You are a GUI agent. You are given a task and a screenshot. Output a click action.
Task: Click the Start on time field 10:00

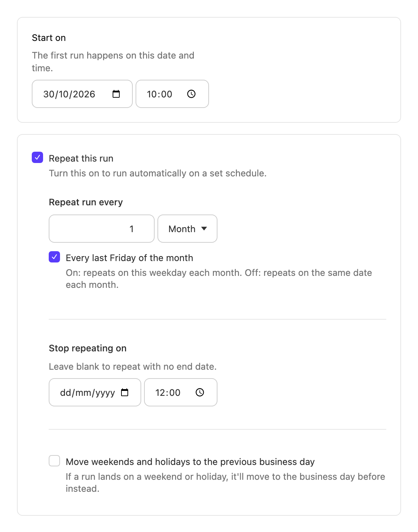tap(172, 94)
